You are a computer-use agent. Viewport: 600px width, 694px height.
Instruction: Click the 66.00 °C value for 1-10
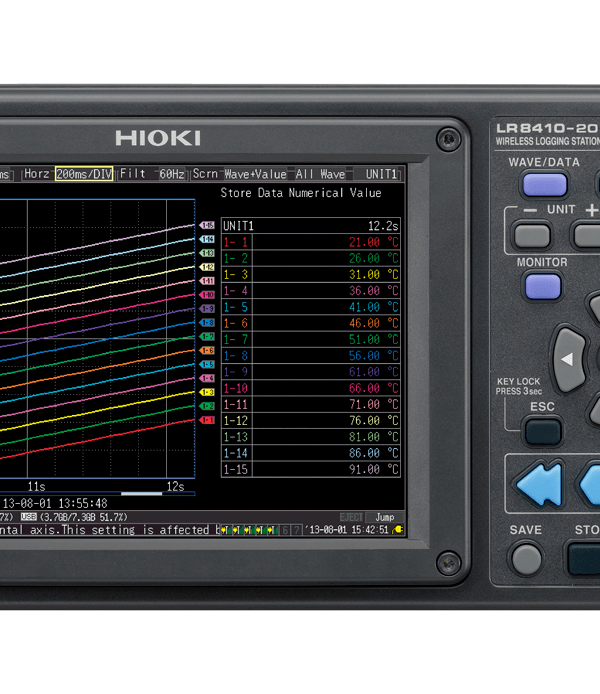[374, 388]
